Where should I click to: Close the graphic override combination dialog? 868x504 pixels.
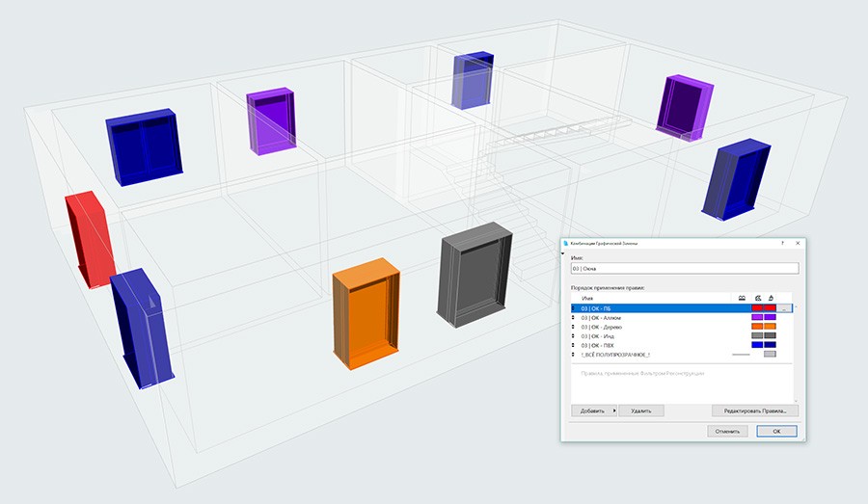[798, 243]
